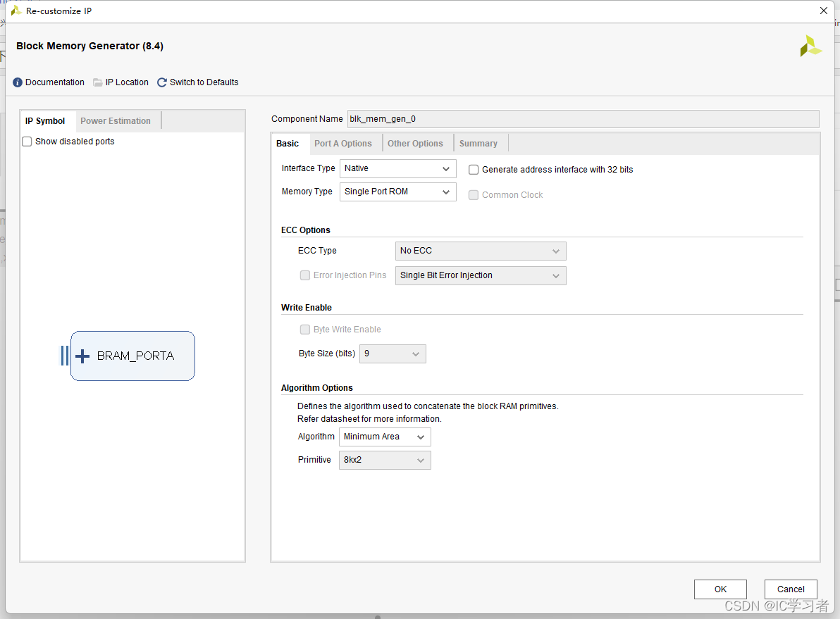Click the Vivado icon in title bar

click(x=16, y=11)
